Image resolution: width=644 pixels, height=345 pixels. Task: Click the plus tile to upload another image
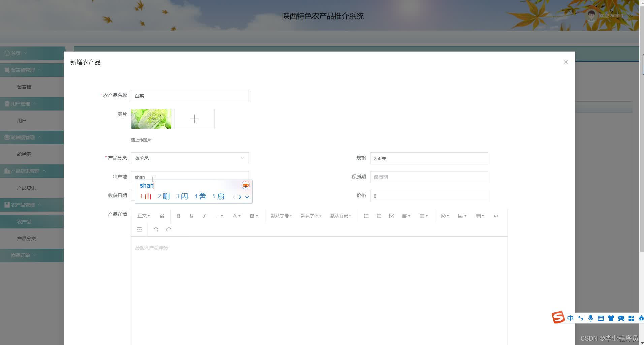click(194, 119)
